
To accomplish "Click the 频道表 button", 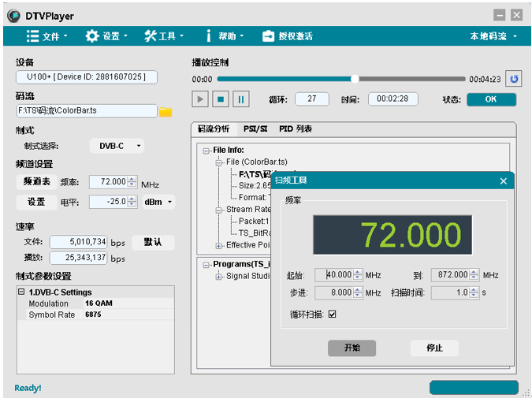I will point(36,182).
